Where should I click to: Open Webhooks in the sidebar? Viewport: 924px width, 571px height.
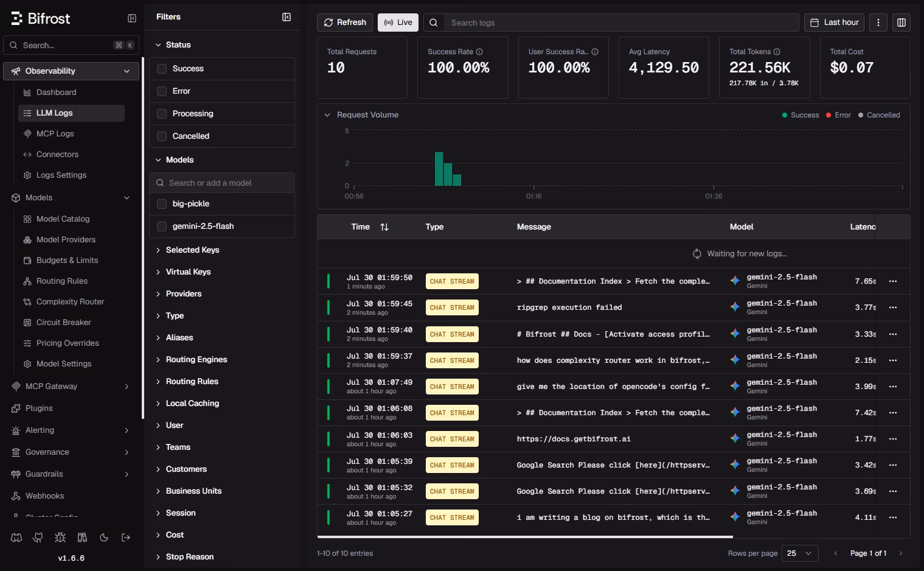[71, 496]
